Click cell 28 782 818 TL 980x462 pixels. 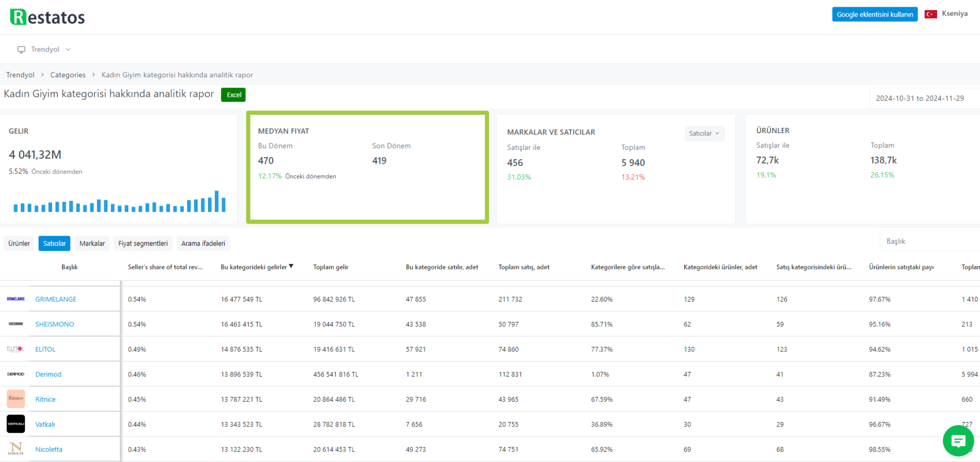pyautogui.click(x=334, y=424)
